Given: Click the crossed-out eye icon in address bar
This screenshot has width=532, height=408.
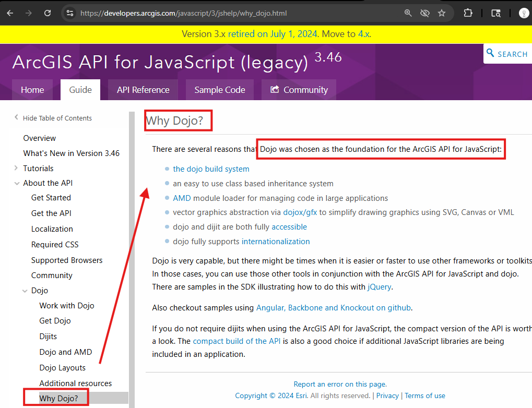Looking at the screenshot, I should click(425, 13).
